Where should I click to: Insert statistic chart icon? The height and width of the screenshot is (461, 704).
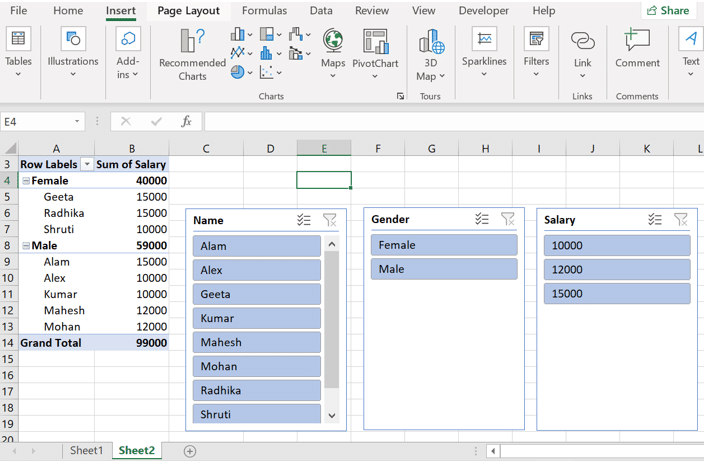267,53
